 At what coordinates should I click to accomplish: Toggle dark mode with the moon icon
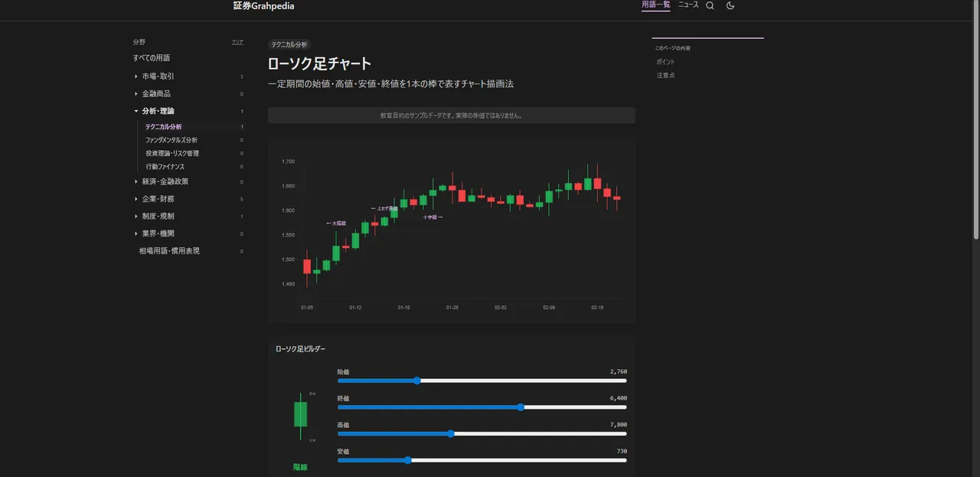coord(730,5)
